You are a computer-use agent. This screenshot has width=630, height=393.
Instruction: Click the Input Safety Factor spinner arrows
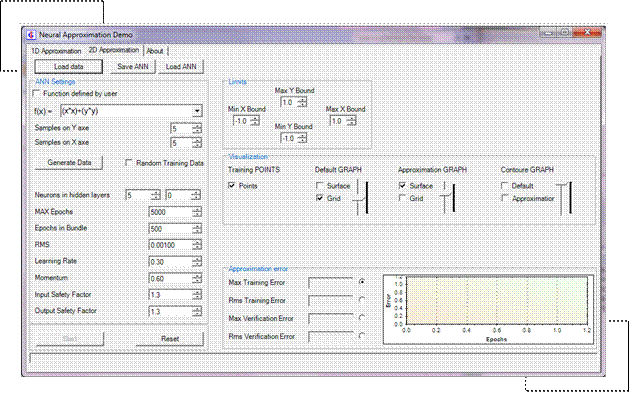click(197, 295)
